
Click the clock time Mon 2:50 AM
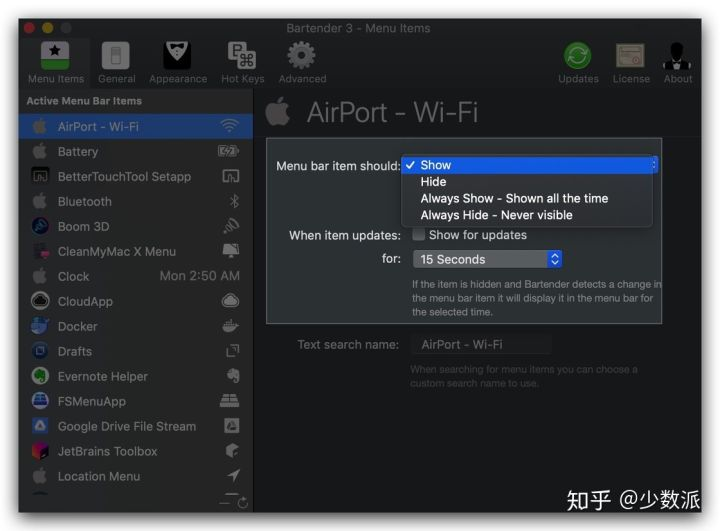[199, 276]
